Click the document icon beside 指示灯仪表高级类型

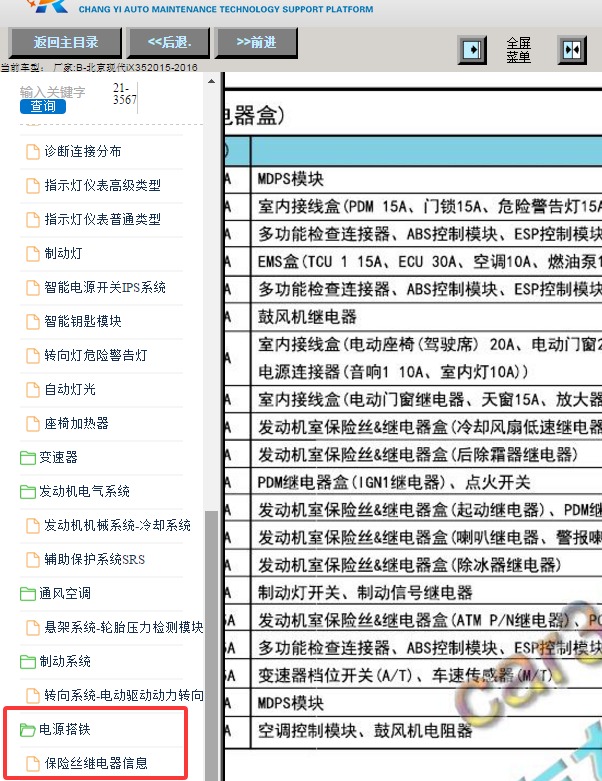tap(33, 186)
